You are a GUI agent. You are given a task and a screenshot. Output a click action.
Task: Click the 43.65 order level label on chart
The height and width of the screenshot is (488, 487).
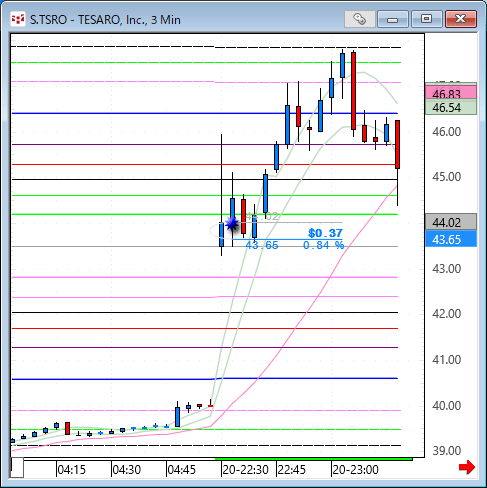click(262, 246)
